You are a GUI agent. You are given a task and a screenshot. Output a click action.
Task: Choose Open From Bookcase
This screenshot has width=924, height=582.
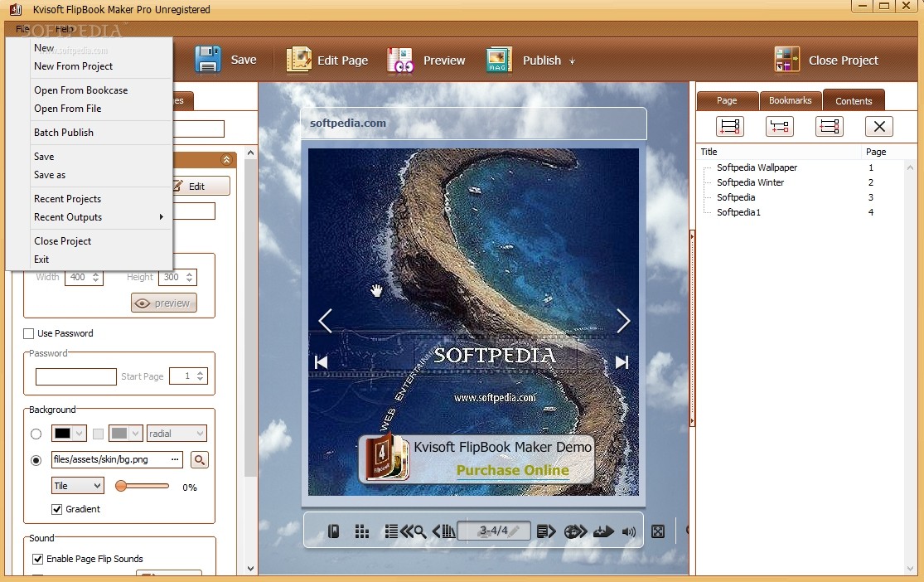point(80,90)
